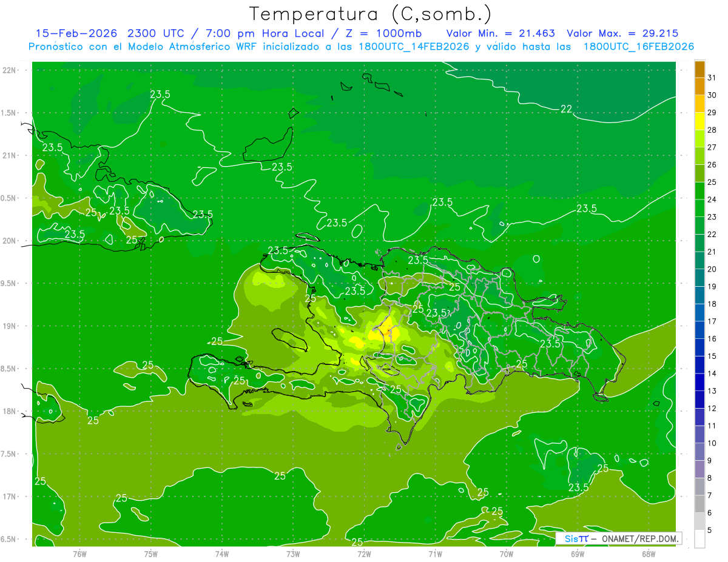Click the "71W" longitude axis label
This screenshot has height=562, width=728.
pos(435,554)
